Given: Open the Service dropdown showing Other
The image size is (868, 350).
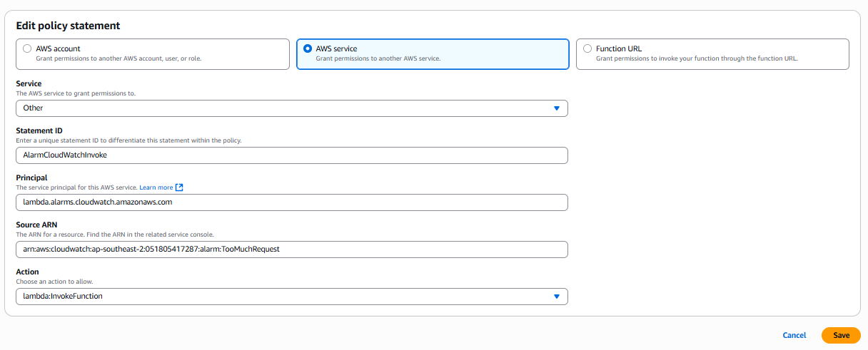Looking at the screenshot, I should (x=292, y=108).
